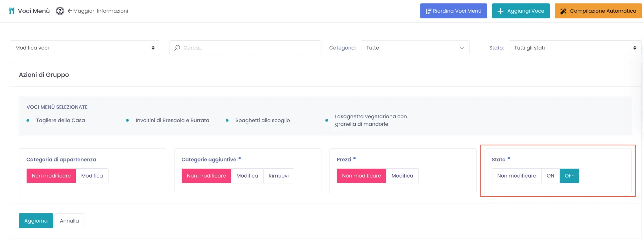
Task: Select Non modificare under Categoria di appartenenza
Action: (x=51, y=176)
